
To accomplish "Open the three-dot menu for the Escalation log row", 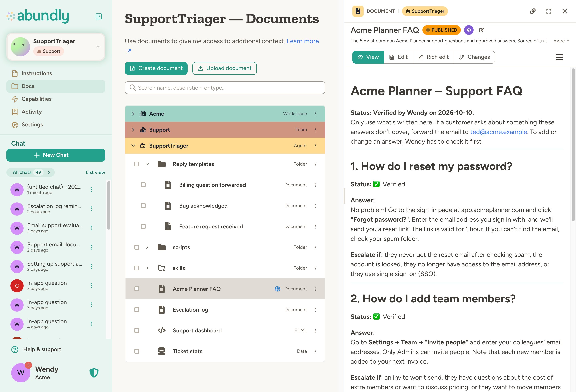I will point(315,310).
